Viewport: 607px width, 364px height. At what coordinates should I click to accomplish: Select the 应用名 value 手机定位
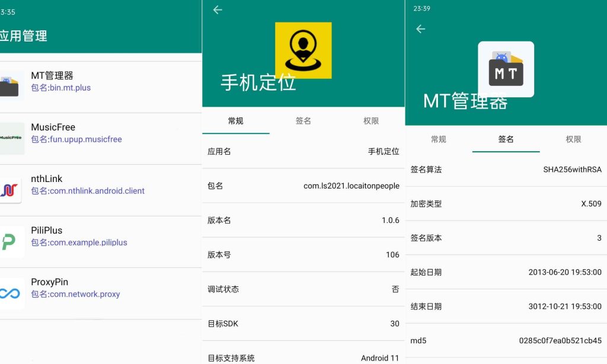pyautogui.click(x=384, y=151)
